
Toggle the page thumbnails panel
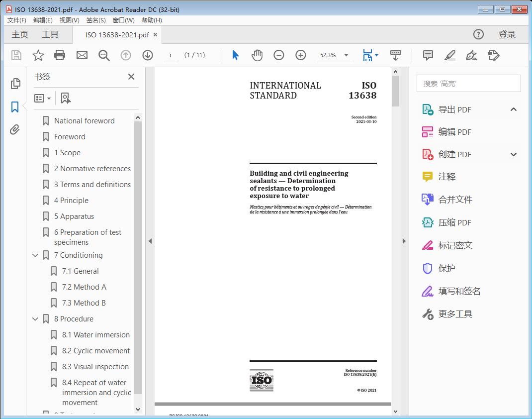coord(15,83)
